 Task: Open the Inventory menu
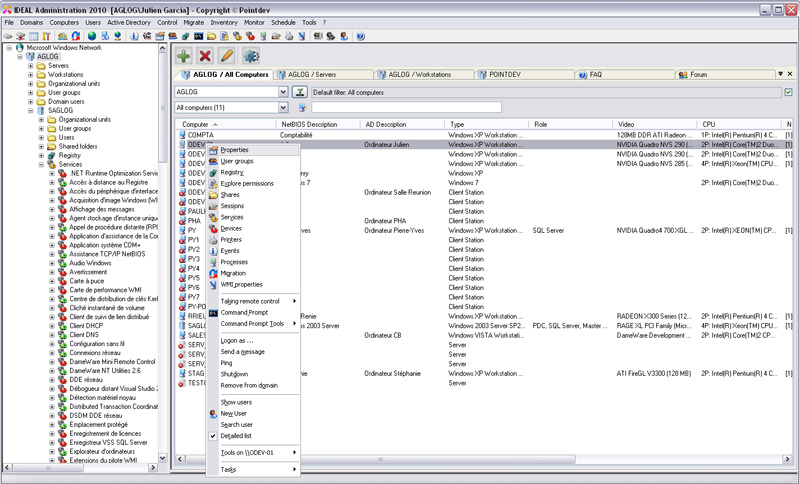point(224,21)
